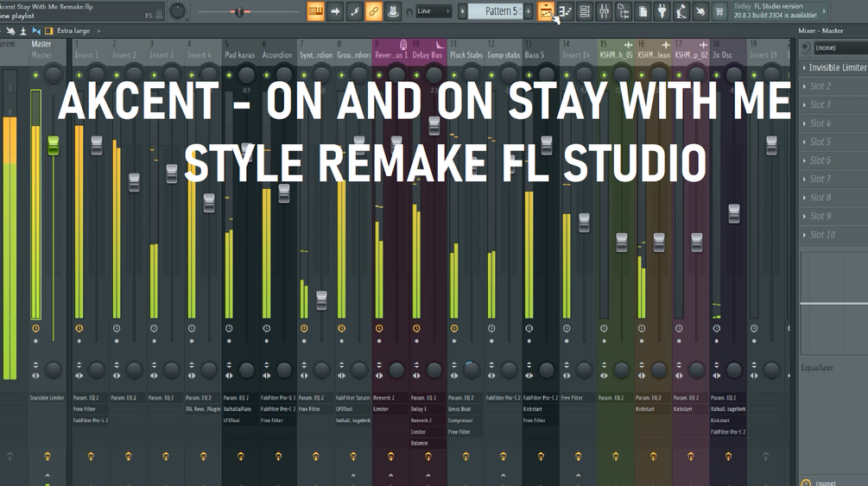Mute Insert 1 track green LED
This screenshot has width=868, height=486.
pos(79,75)
